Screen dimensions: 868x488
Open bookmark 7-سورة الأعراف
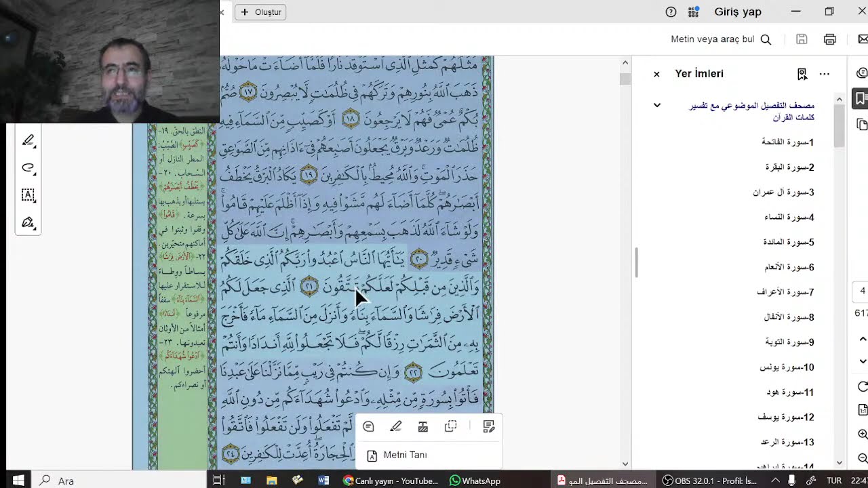785,293
